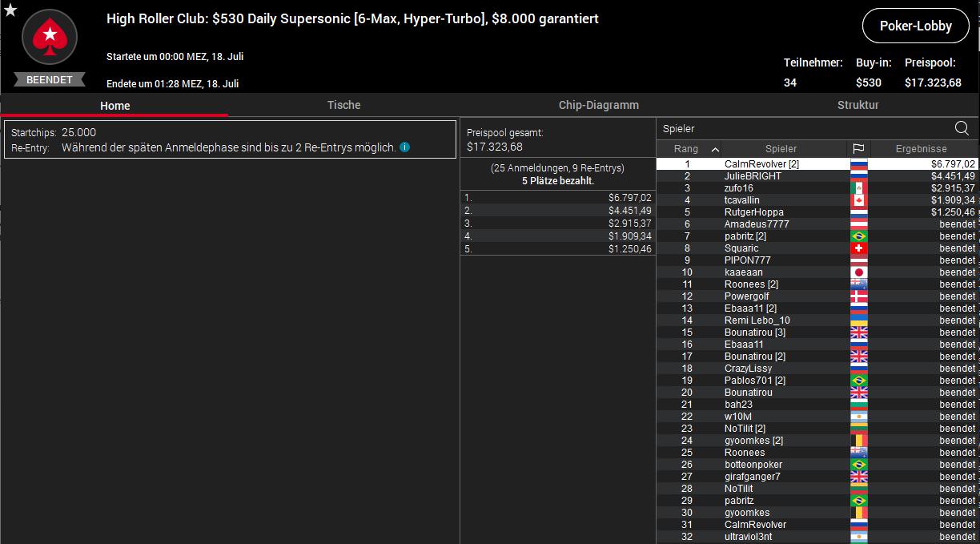Switch to the Tische tab

(343, 105)
